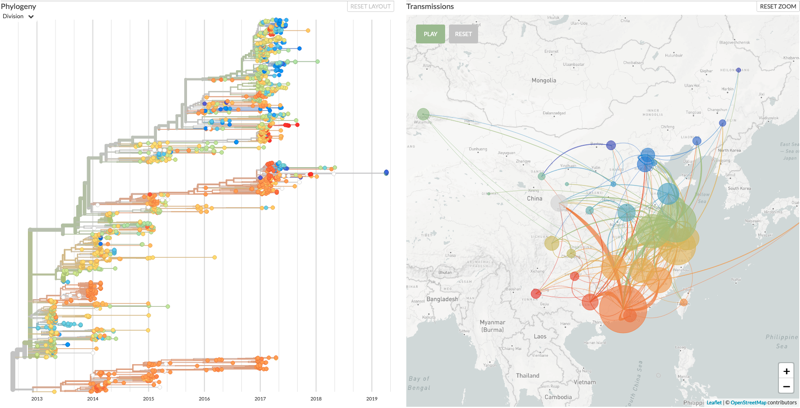
Task: Click the gray circle beside the China label
Action: pos(558,203)
